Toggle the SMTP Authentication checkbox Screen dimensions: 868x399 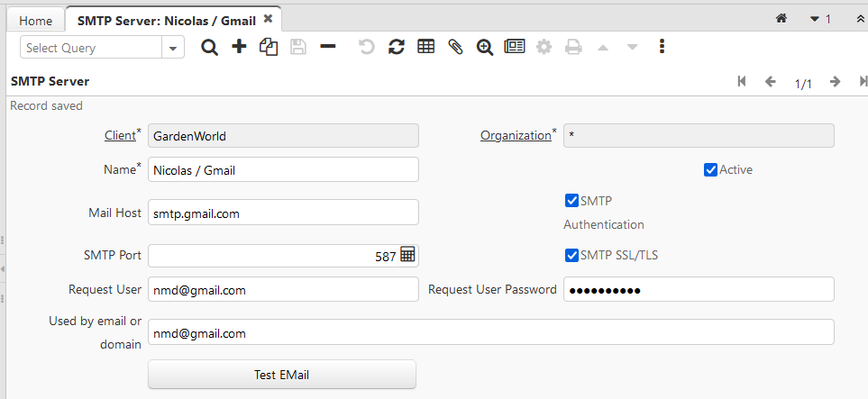click(571, 201)
